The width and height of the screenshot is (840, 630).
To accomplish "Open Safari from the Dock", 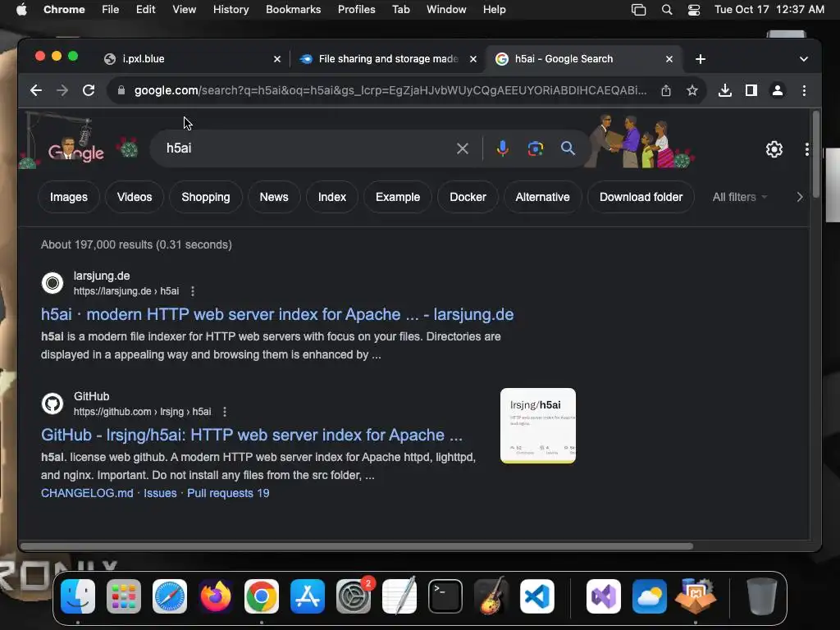I will pyautogui.click(x=170, y=596).
